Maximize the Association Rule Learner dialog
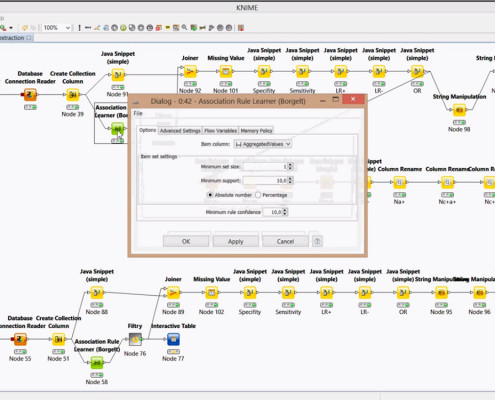This screenshot has height=400, width=495. [x=336, y=99]
